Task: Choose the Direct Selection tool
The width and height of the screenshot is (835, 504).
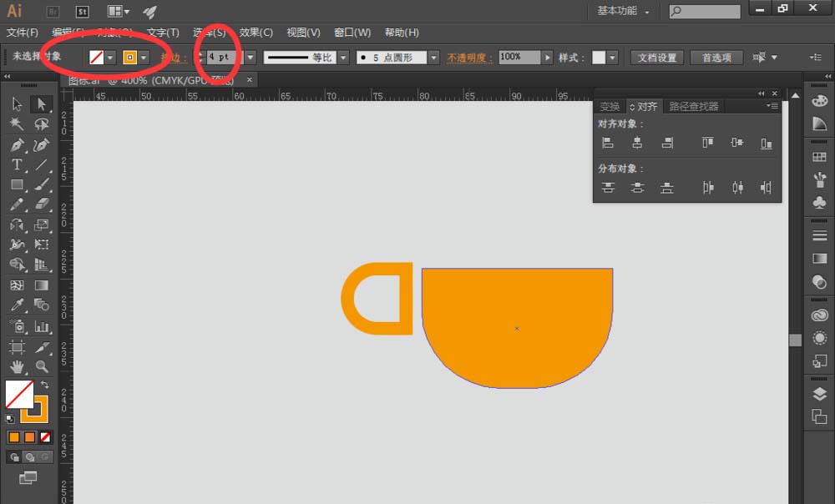Action: [41, 103]
